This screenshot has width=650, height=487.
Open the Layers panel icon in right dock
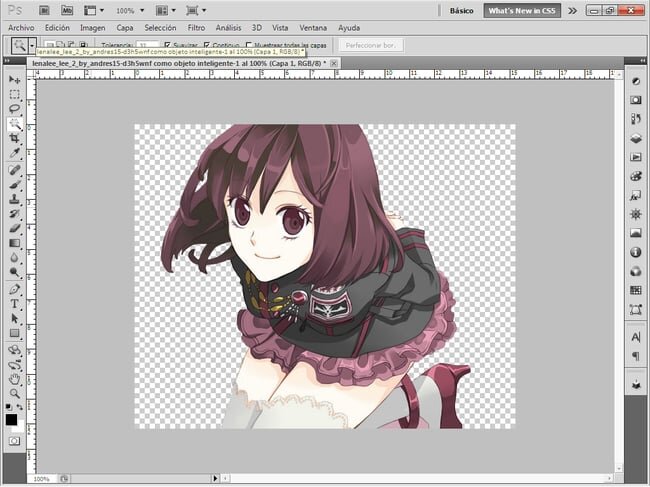(x=636, y=138)
